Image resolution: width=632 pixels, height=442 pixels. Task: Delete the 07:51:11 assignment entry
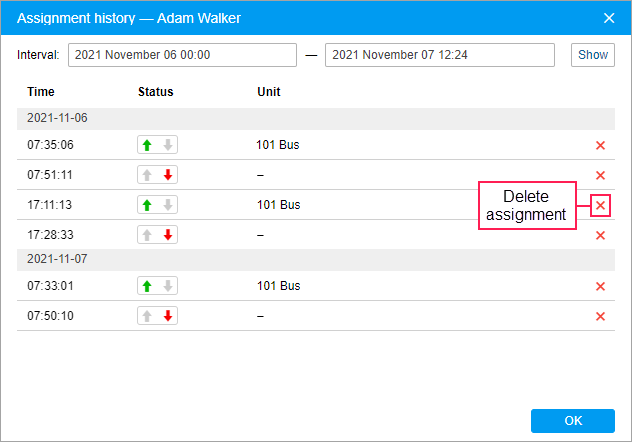tap(600, 175)
